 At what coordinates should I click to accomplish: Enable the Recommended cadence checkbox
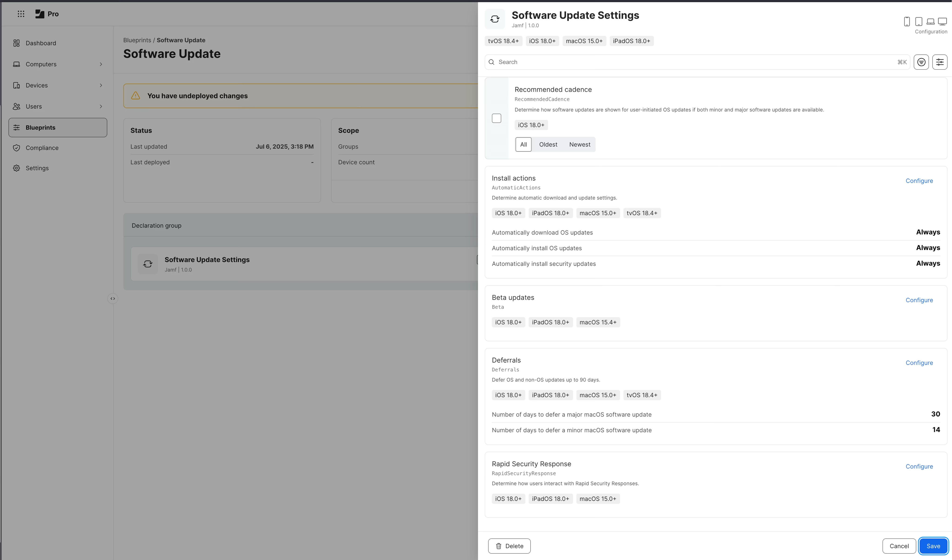496,118
